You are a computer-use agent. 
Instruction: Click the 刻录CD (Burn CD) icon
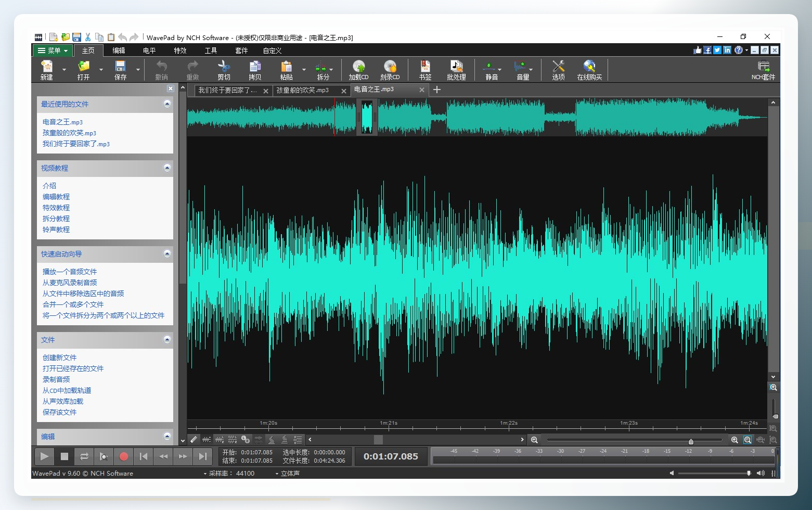click(390, 66)
